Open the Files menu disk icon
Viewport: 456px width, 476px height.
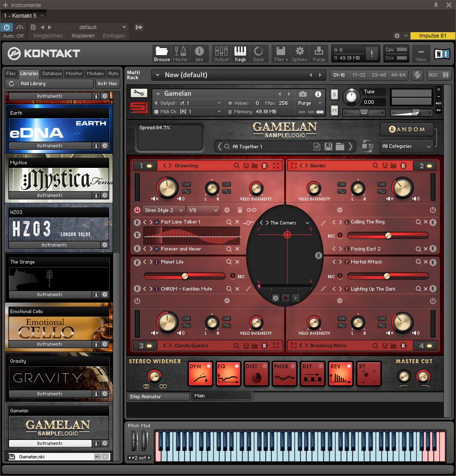click(281, 54)
